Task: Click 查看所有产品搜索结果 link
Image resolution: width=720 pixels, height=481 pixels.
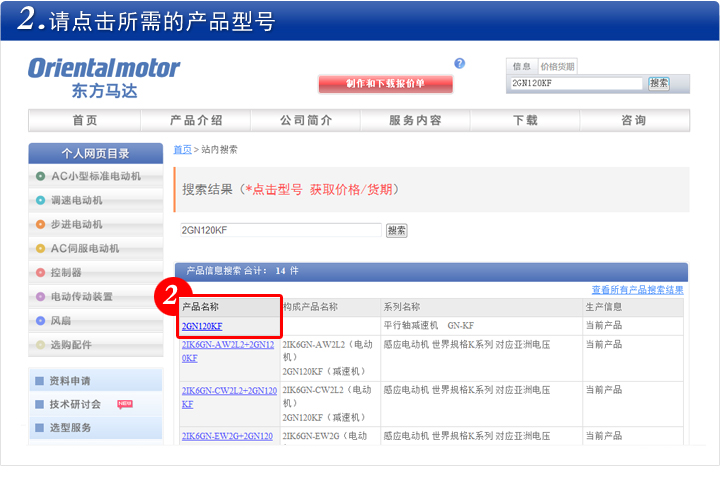Action: (637, 290)
